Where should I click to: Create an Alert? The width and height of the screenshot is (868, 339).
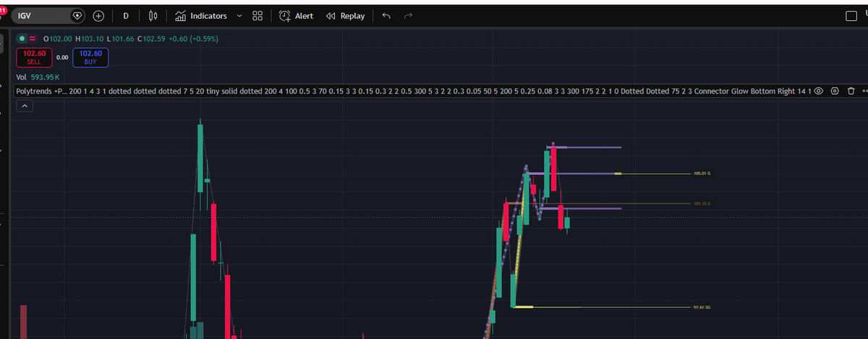click(x=297, y=16)
